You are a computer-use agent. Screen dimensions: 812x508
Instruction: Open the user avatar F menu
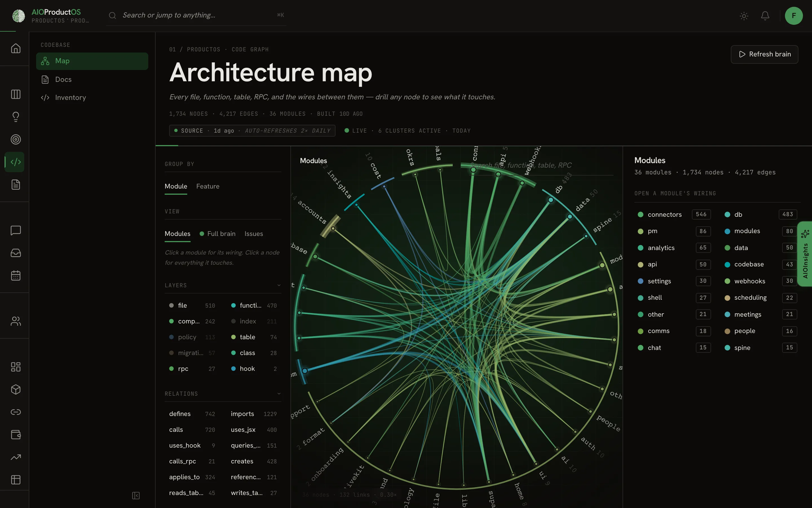(x=794, y=16)
